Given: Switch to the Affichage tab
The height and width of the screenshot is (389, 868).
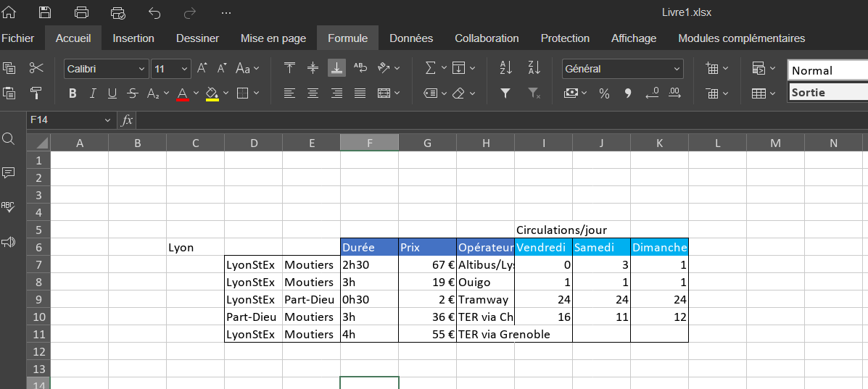Looking at the screenshot, I should (x=634, y=38).
